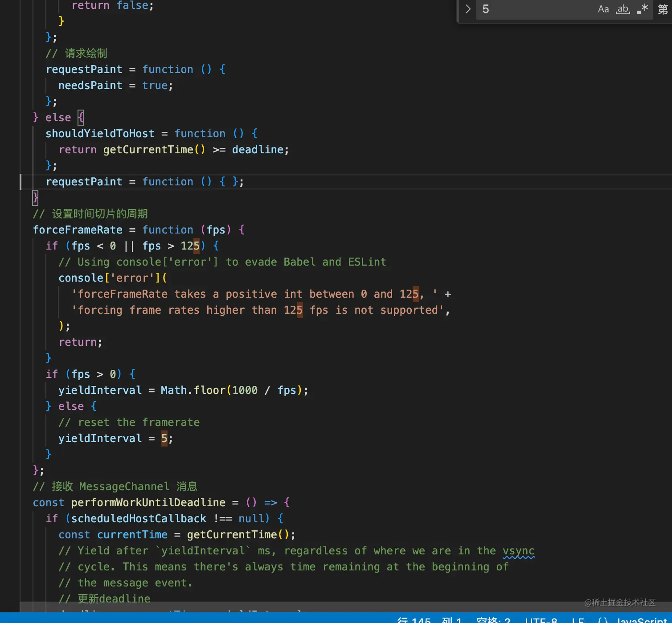672x623 pixels.
Task: Click the comment "// 更新deadline"
Action: point(105,599)
